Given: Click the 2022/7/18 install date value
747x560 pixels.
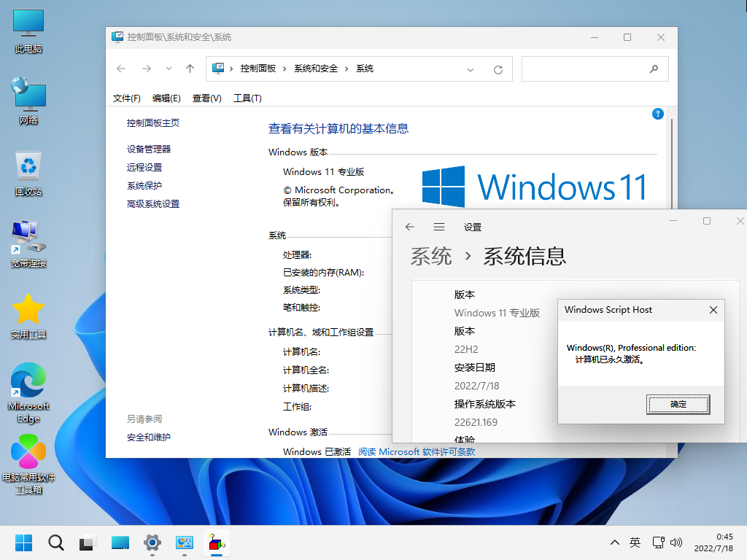Looking at the screenshot, I should (476, 386).
